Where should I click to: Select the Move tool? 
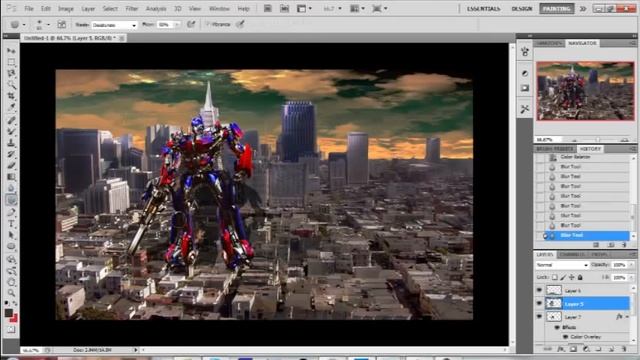11,51
